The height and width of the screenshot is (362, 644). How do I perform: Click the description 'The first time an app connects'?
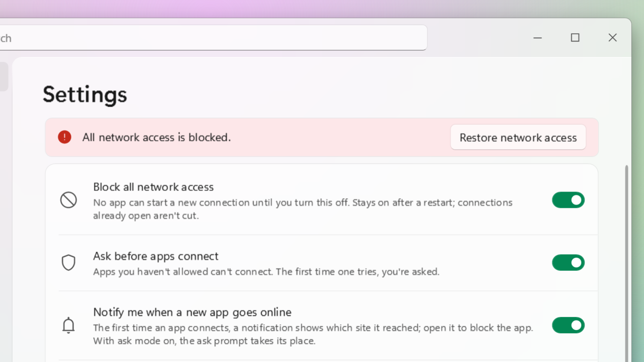[313, 334]
